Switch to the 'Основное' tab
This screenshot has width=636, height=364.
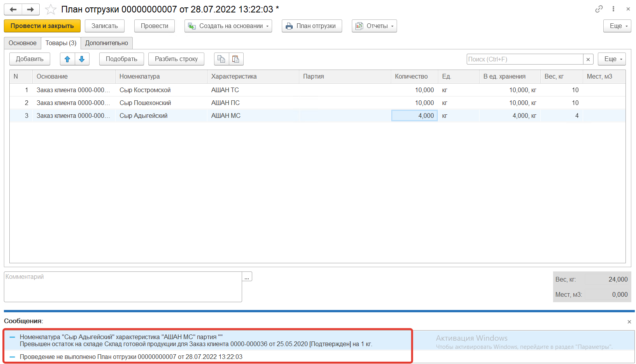pyautogui.click(x=23, y=43)
